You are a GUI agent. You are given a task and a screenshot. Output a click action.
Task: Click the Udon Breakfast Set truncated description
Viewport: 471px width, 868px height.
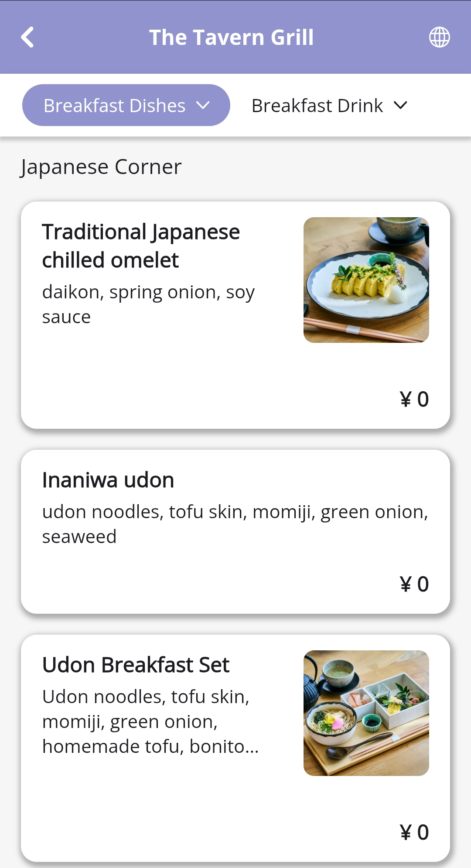coord(150,721)
